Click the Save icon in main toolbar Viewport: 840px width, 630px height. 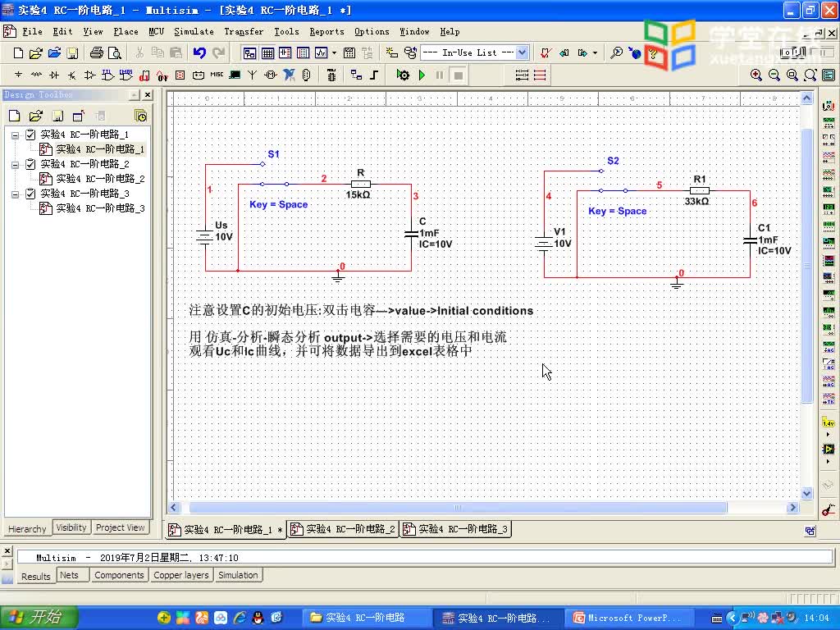click(72, 53)
